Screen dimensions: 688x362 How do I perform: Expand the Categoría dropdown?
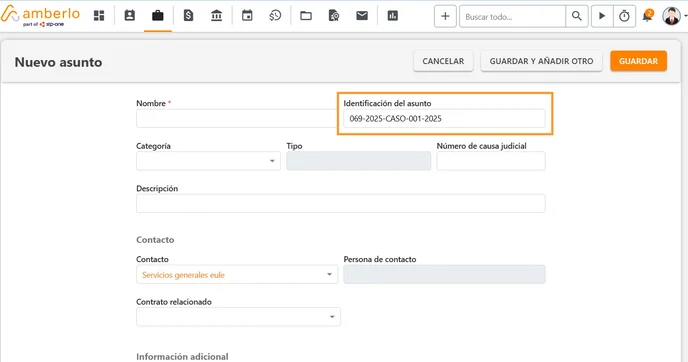(x=208, y=161)
